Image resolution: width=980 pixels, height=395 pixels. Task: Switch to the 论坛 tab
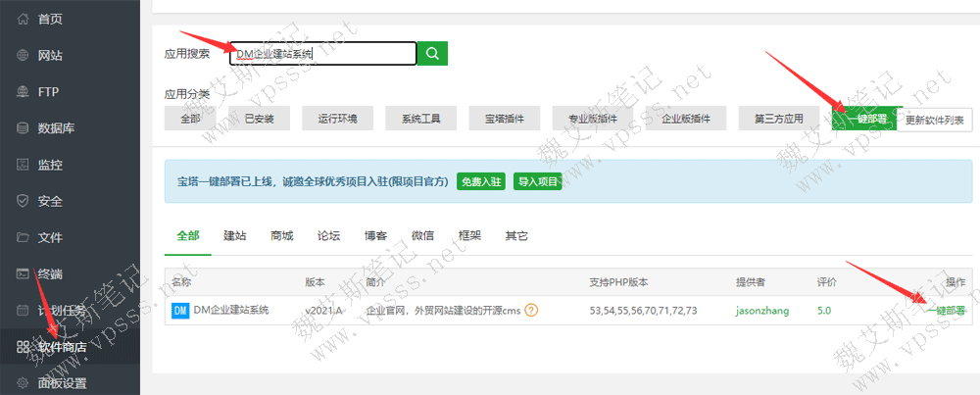click(328, 236)
